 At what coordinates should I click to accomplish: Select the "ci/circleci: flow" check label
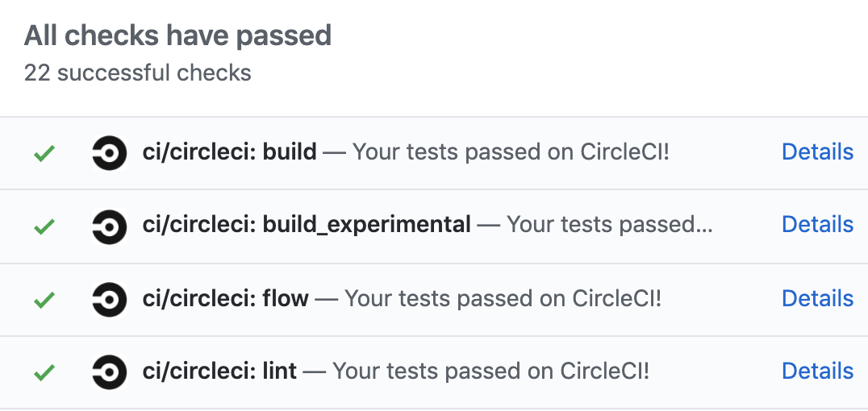(225, 298)
